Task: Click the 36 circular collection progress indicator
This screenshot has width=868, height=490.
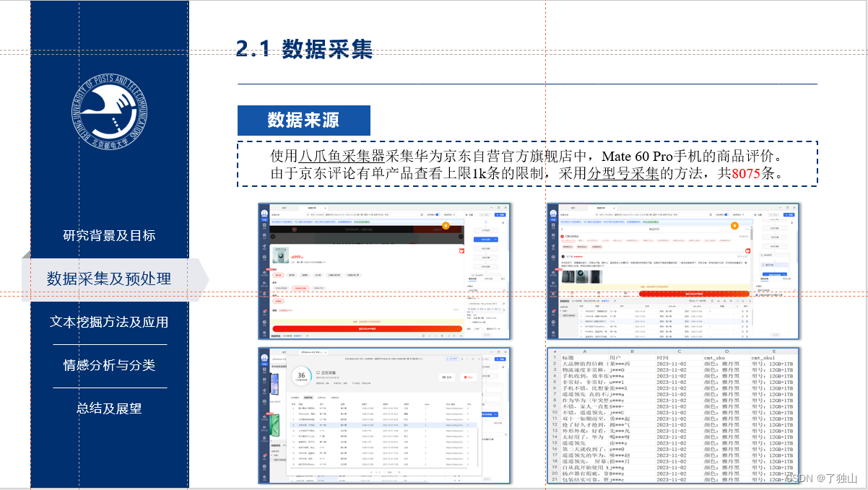Action: (301, 375)
